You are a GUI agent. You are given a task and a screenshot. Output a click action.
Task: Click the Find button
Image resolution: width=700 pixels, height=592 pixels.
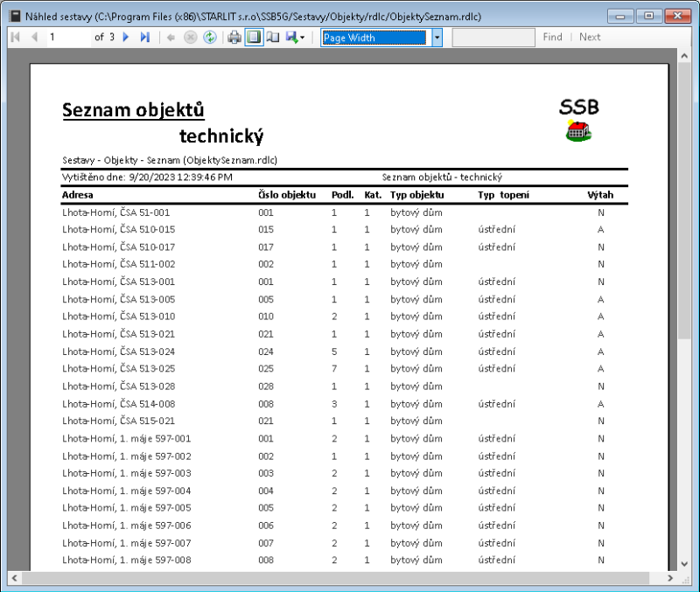pos(552,37)
